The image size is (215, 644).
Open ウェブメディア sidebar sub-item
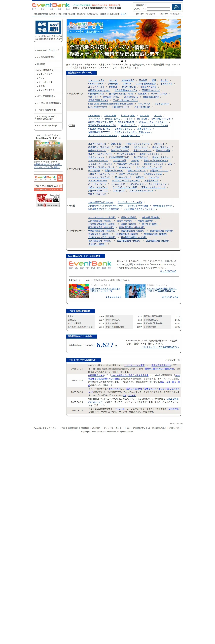[x=46, y=74]
